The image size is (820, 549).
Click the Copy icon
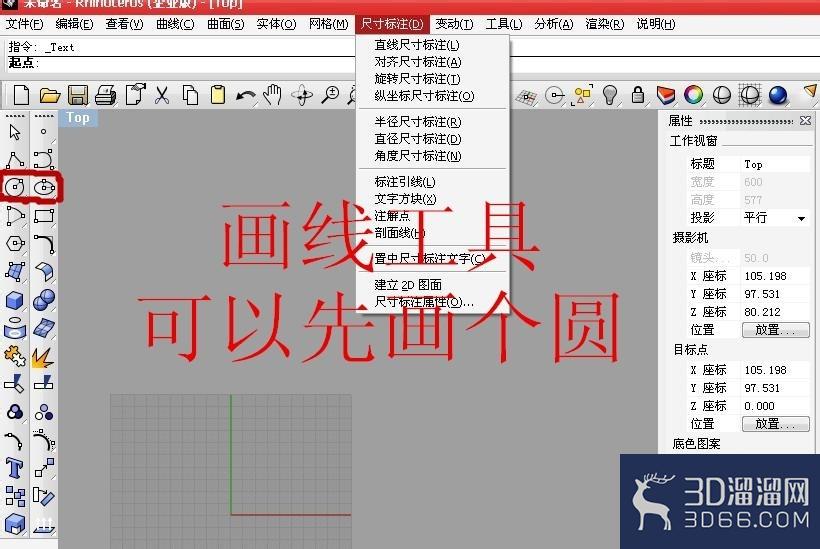[190, 95]
